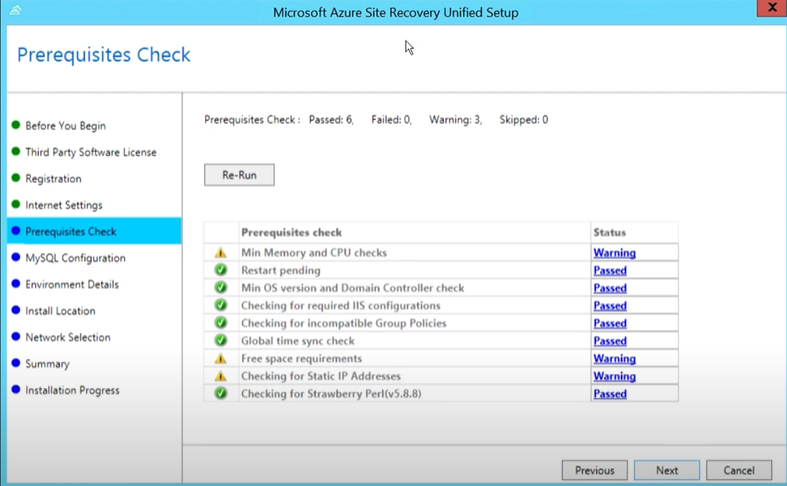
Task: Click the blue bullet next to Install Location
Action: coord(16,310)
